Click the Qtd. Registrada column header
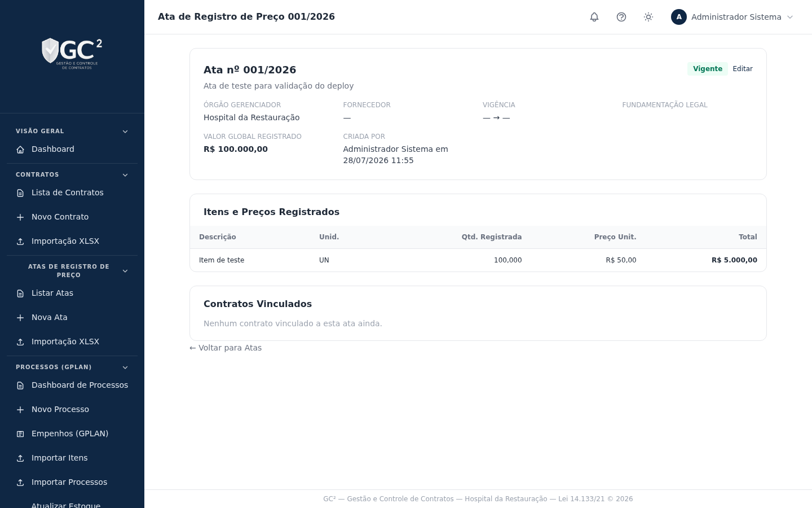 click(492, 237)
